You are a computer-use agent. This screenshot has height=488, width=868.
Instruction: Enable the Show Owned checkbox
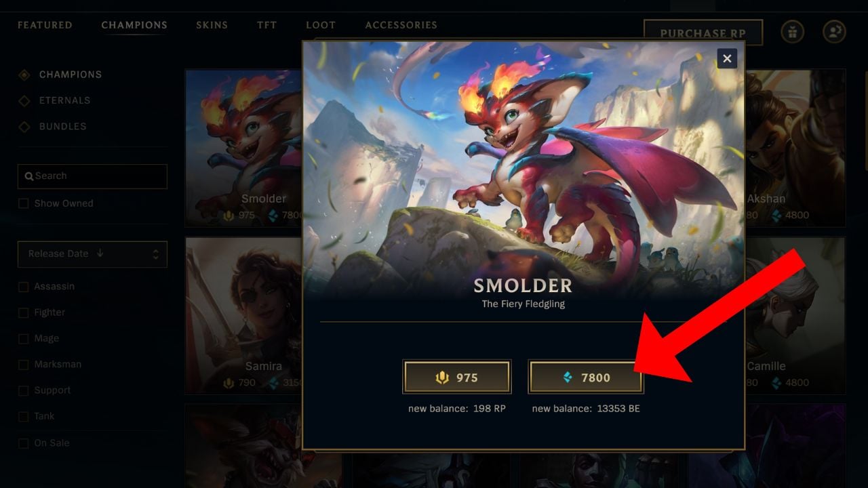(x=24, y=203)
